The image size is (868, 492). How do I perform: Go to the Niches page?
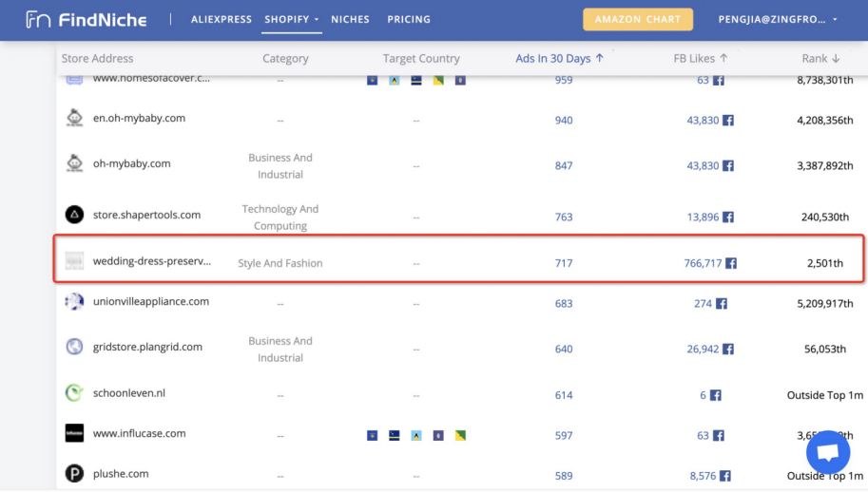pyautogui.click(x=350, y=19)
